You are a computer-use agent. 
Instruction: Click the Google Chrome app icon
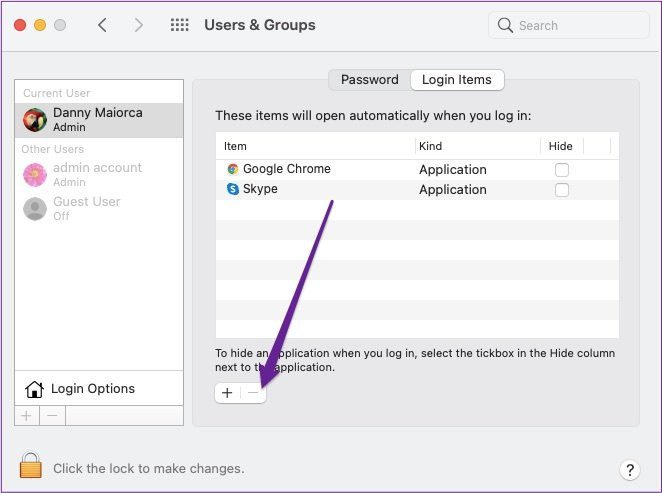[x=233, y=169]
